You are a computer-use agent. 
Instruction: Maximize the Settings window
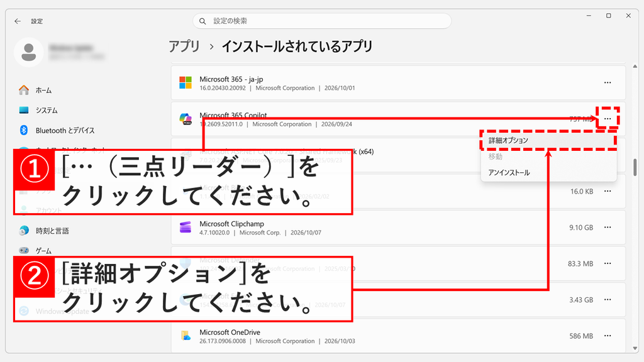609,16
